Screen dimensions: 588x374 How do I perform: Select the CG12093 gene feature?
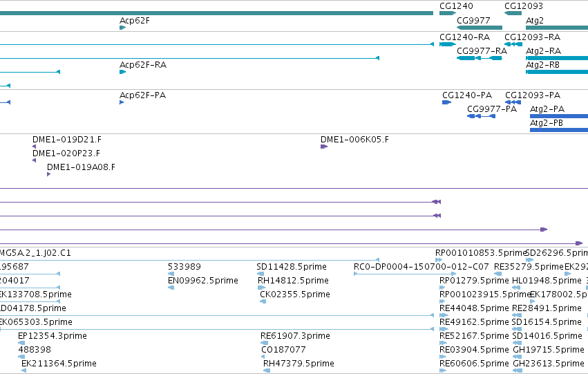(513, 13)
